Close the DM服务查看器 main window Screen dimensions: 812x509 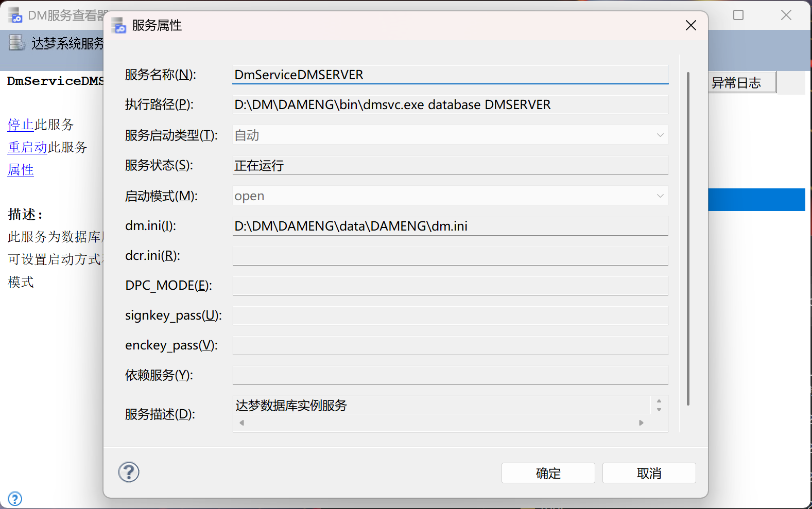coord(786,15)
